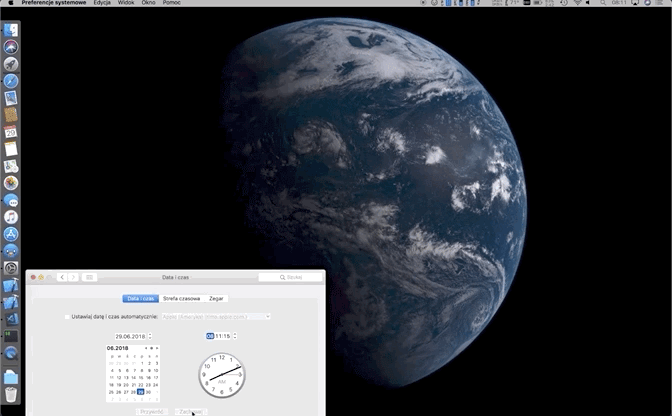This screenshot has width=672, height=416.
Task: Open the blue folder stack in Dock
Action: coord(11,377)
